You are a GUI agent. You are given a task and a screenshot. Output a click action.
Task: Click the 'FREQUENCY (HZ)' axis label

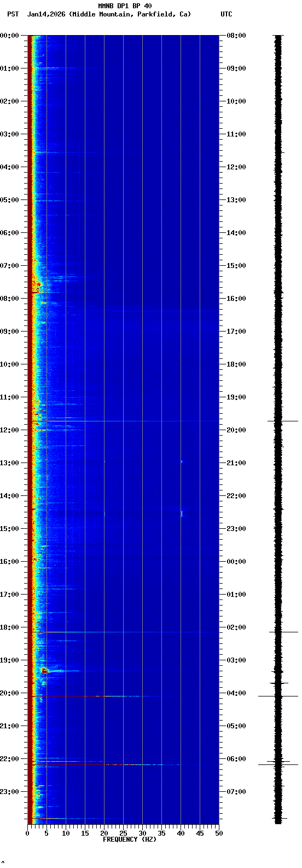[130, 840]
